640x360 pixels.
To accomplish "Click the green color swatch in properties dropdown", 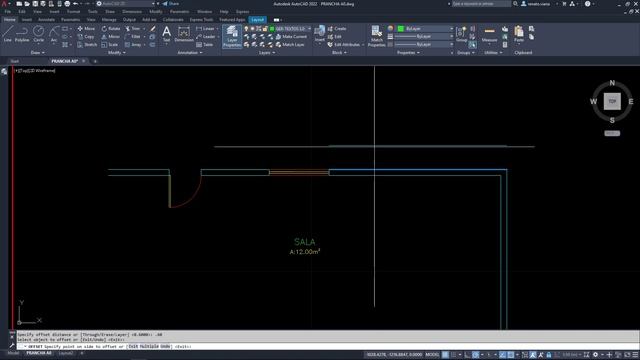I will 401,29.
